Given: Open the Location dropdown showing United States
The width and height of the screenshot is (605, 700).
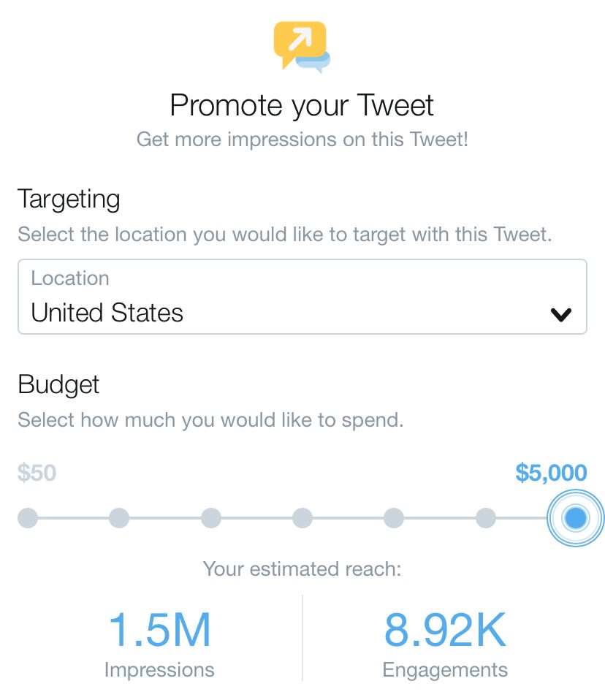Looking at the screenshot, I should [302, 297].
